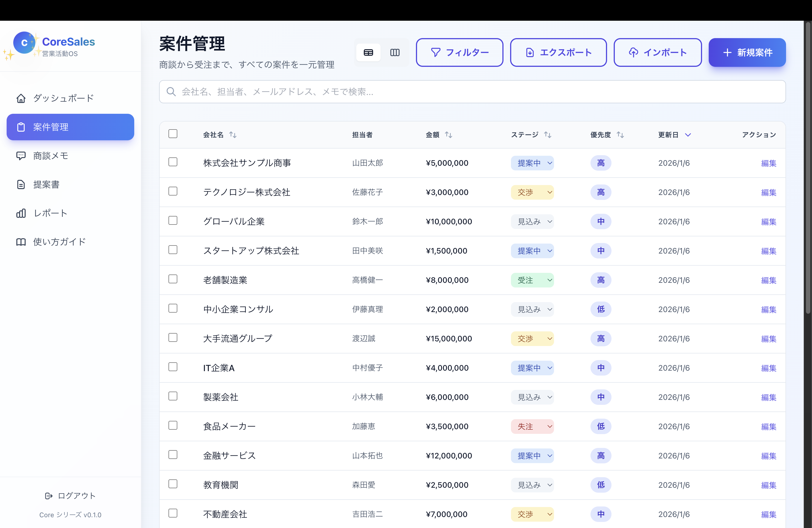Open 商談メモ in the sidebar
The width and height of the screenshot is (812, 528).
51,156
